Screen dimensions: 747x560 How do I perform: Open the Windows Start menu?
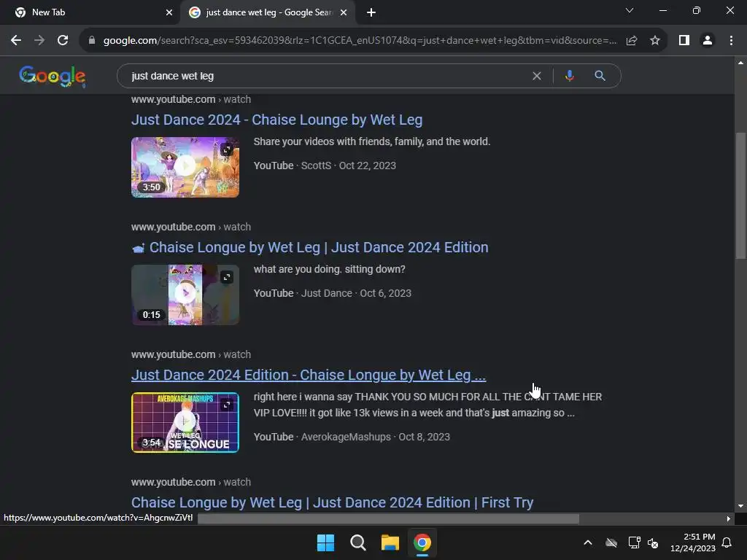click(x=326, y=542)
